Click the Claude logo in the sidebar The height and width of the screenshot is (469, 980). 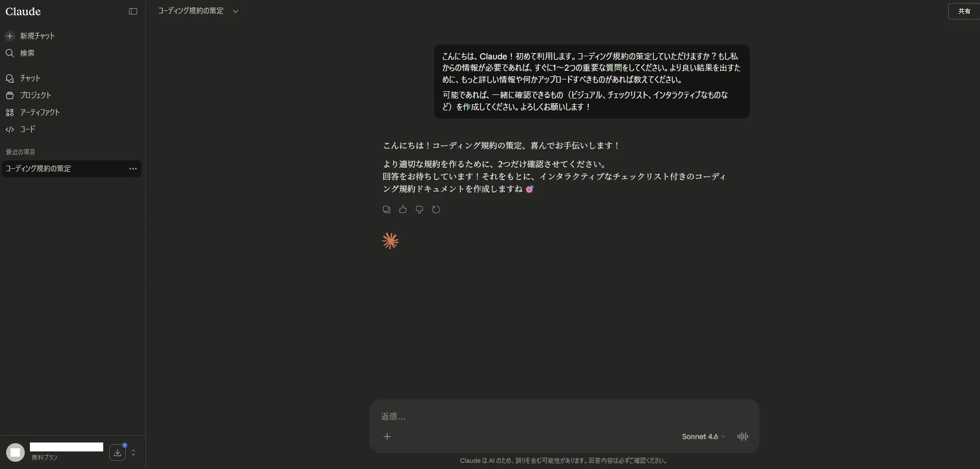tap(23, 11)
